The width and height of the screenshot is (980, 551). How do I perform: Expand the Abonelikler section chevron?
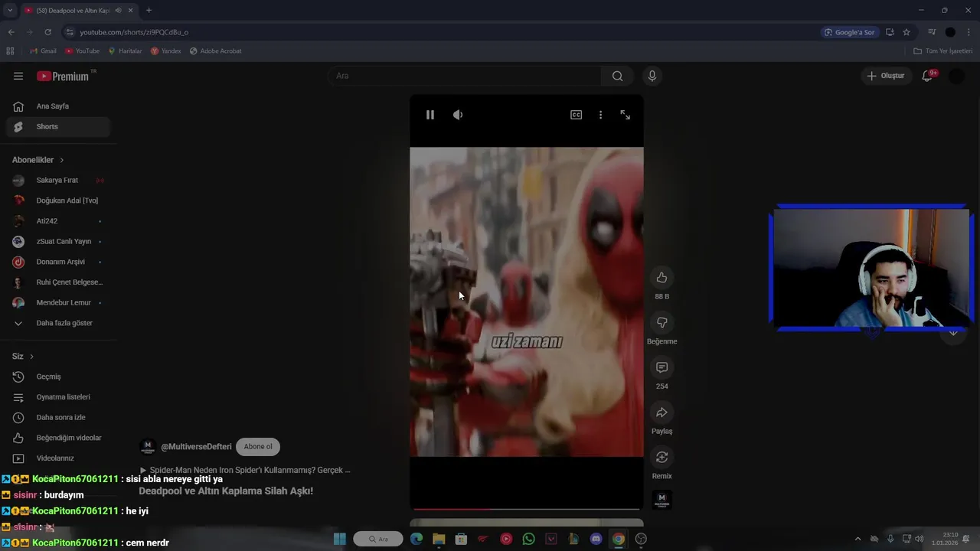61,160
